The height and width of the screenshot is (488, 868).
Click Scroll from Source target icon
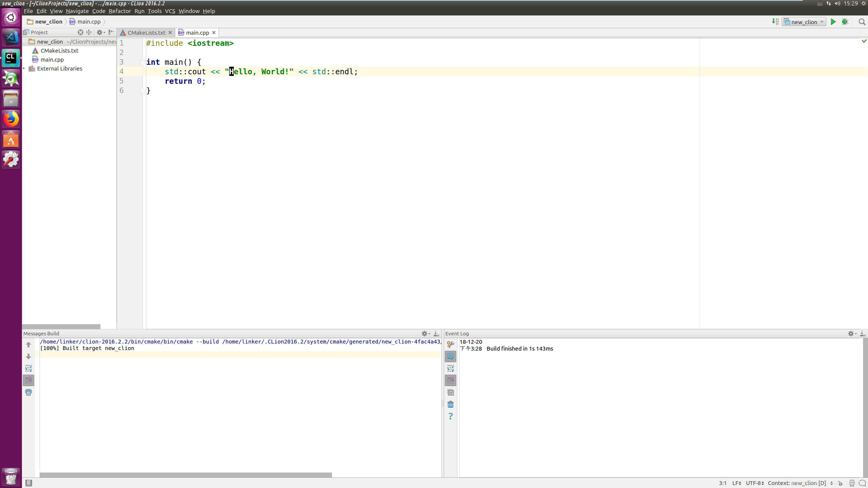pos(80,32)
